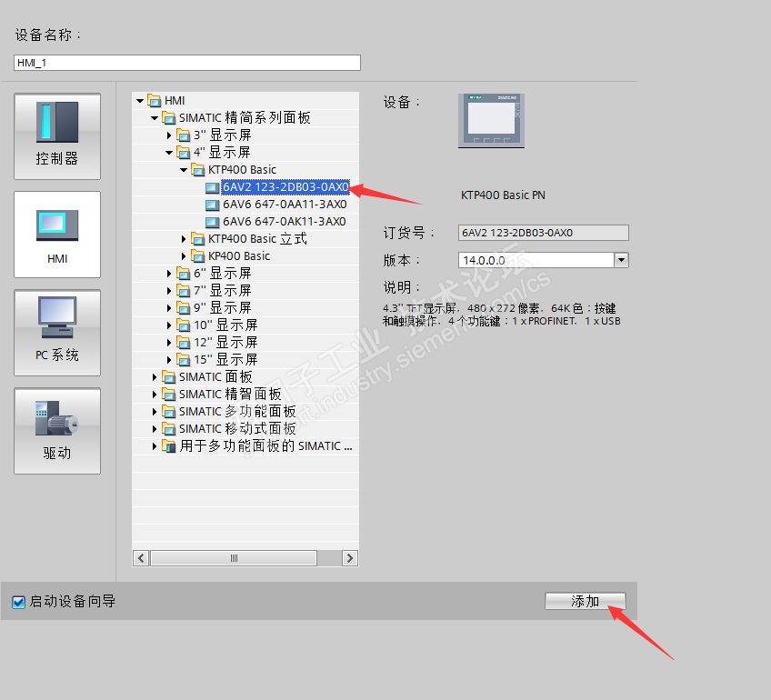This screenshot has height=700, width=771.
Task: Click the 12" 显示屏 folder icon
Action: click(184, 343)
